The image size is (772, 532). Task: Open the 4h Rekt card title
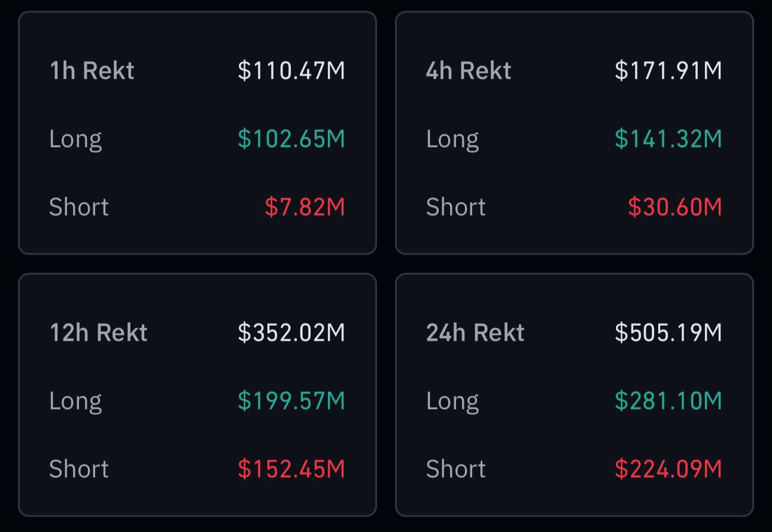click(469, 71)
